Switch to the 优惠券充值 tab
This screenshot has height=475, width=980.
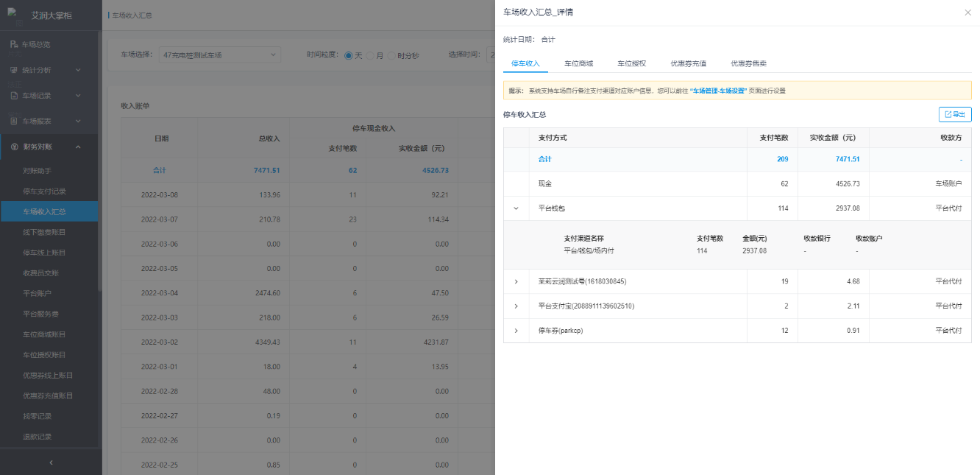coord(688,64)
